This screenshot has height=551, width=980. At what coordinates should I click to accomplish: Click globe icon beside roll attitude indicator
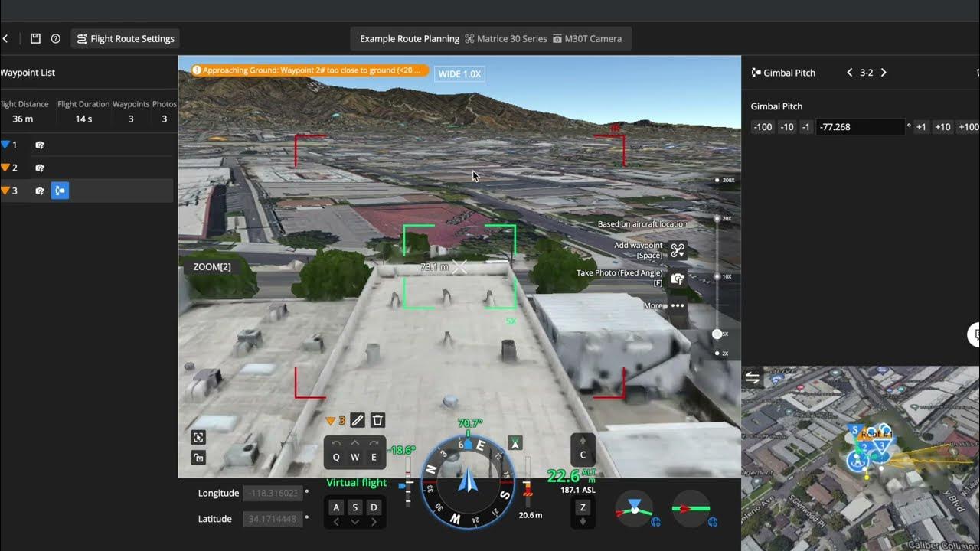[x=712, y=523]
